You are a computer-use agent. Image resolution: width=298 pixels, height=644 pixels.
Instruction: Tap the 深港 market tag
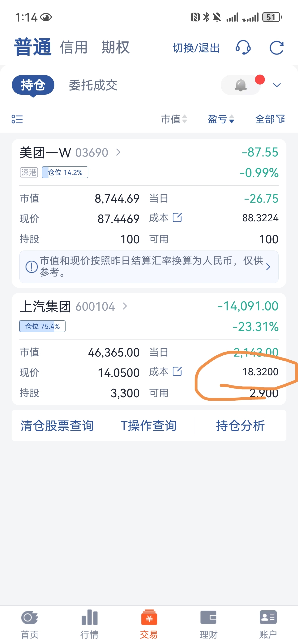(x=29, y=172)
